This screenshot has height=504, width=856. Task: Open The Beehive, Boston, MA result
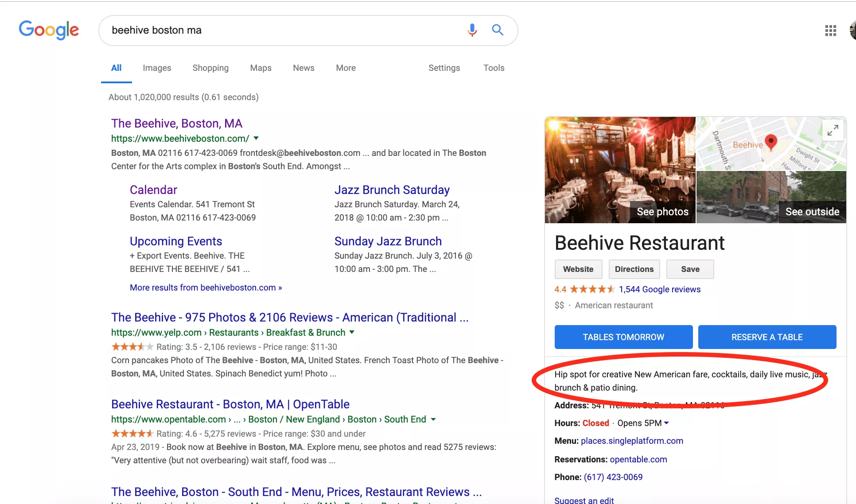(176, 123)
